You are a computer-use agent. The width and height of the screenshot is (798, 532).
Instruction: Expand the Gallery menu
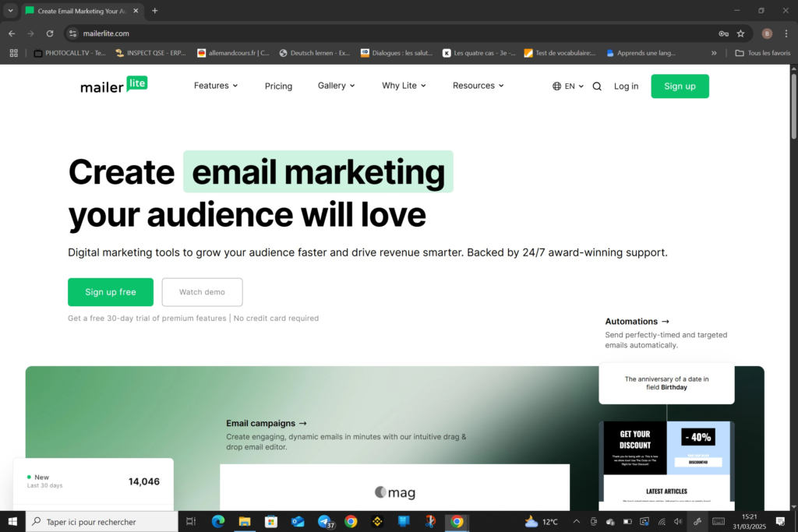(x=337, y=86)
